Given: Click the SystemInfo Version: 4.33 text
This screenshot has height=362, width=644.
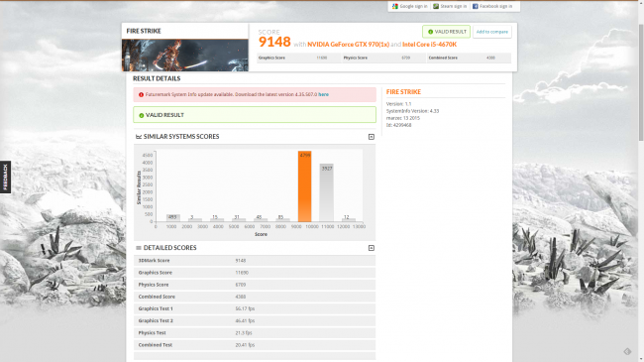Looking at the screenshot, I should click(x=412, y=111).
